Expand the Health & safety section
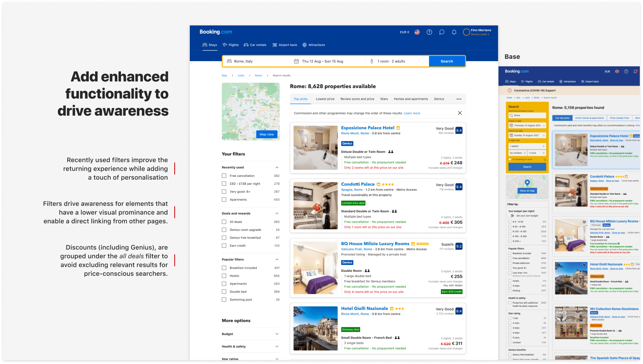The height and width of the screenshot is (364, 643). tap(277, 347)
